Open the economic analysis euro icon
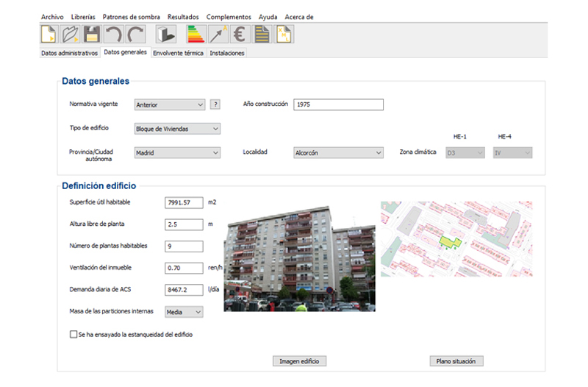 pyautogui.click(x=240, y=34)
